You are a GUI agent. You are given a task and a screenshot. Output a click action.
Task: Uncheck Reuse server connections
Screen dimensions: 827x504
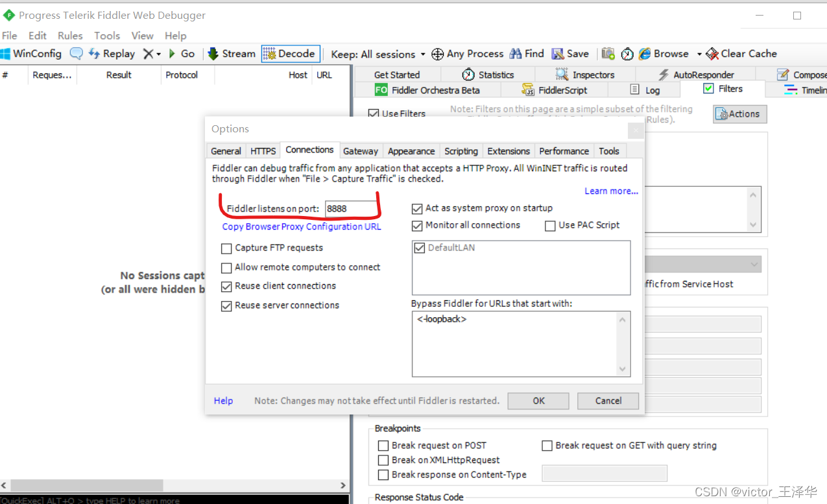(x=226, y=306)
